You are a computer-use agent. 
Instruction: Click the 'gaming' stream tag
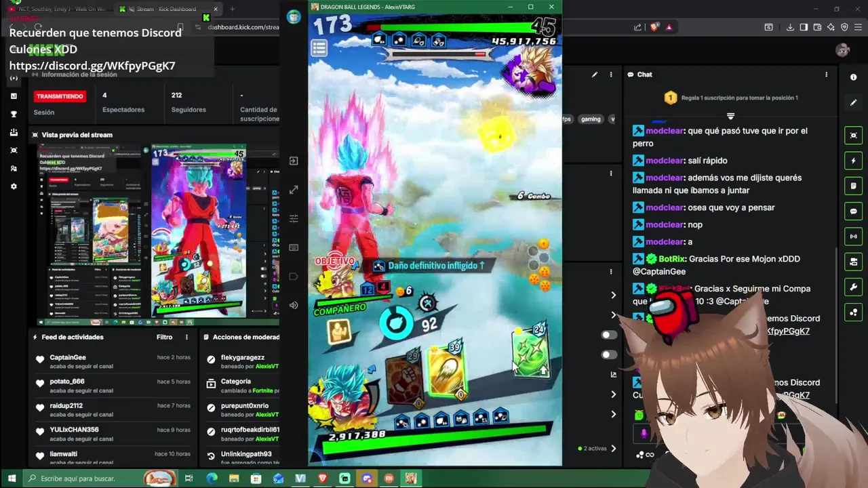(x=591, y=119)
